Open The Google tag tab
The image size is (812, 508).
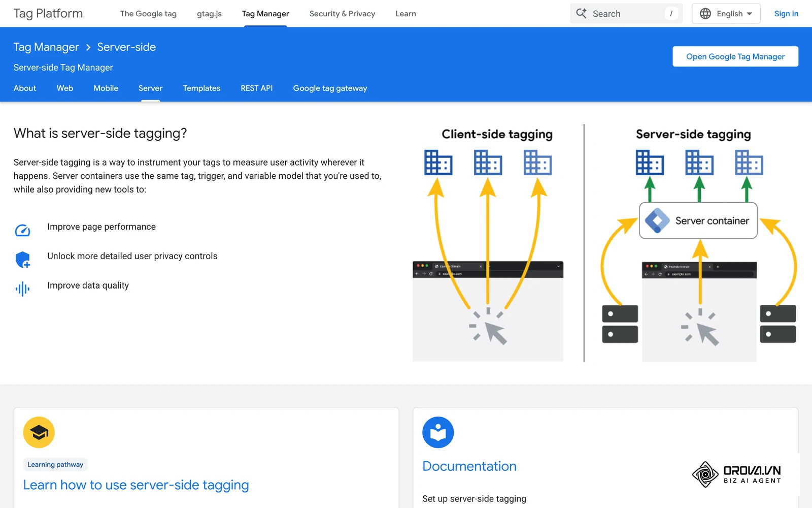tap(148, 14)
